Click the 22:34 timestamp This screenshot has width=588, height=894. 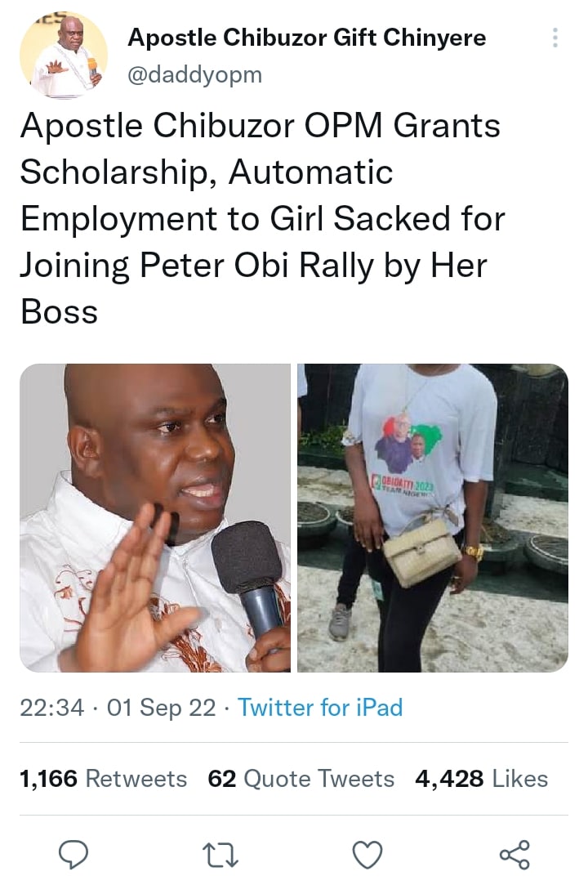tap(51, 707)
